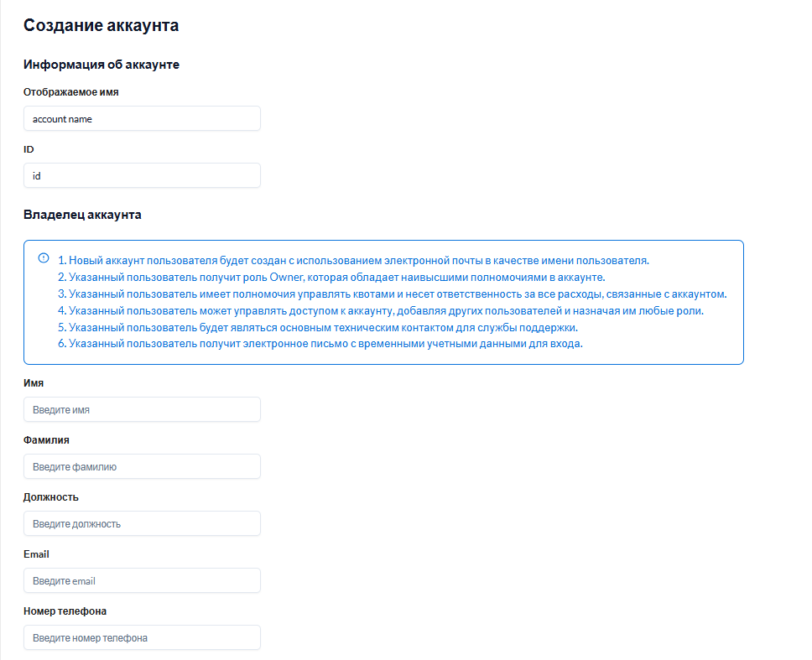Click the 'Введите фамилию' last name field
The image size is (812, 660).
point(142,466)
